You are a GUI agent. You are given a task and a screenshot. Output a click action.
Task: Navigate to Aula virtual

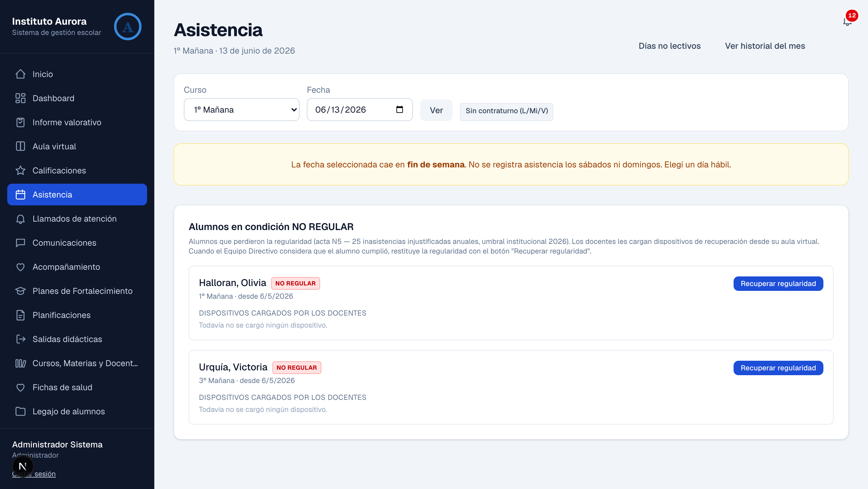pos(77,146)
